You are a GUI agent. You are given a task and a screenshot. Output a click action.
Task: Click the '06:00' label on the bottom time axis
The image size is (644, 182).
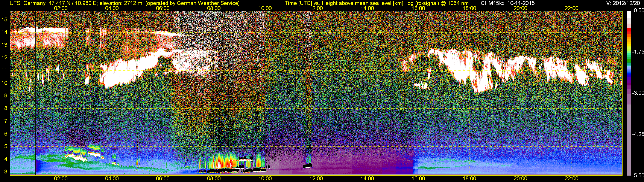[x=163, y=179]
